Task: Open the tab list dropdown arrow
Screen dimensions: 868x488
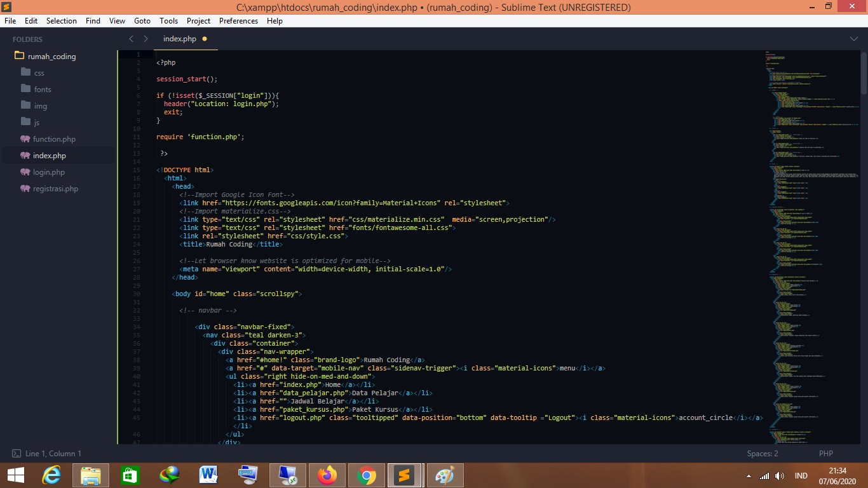Action: pos(853,39)
